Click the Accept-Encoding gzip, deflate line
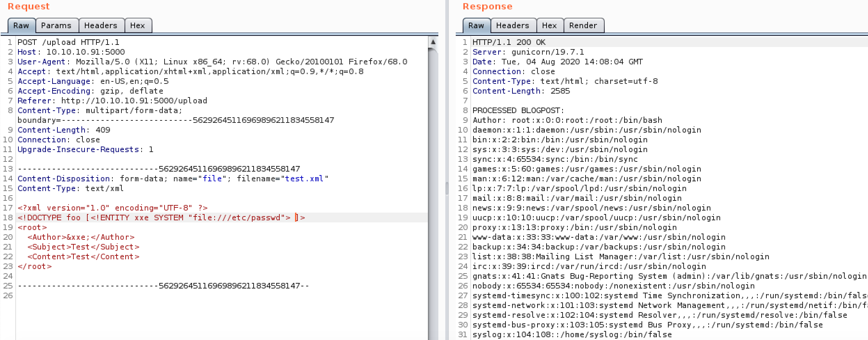The width and height of the screenshot is (868, 340). pyautogui.click(x=90, y=91)
